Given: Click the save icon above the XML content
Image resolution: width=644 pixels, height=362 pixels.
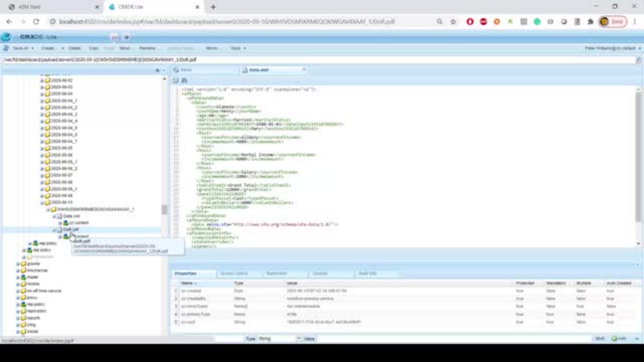Looking at the screenshot, I should point(175,80).
